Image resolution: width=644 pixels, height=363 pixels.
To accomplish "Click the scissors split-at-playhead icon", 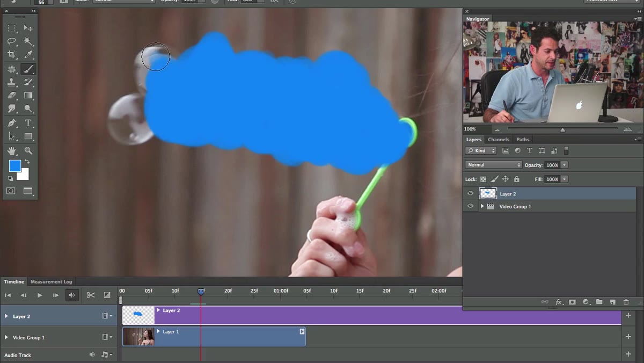I will (91, 295).
